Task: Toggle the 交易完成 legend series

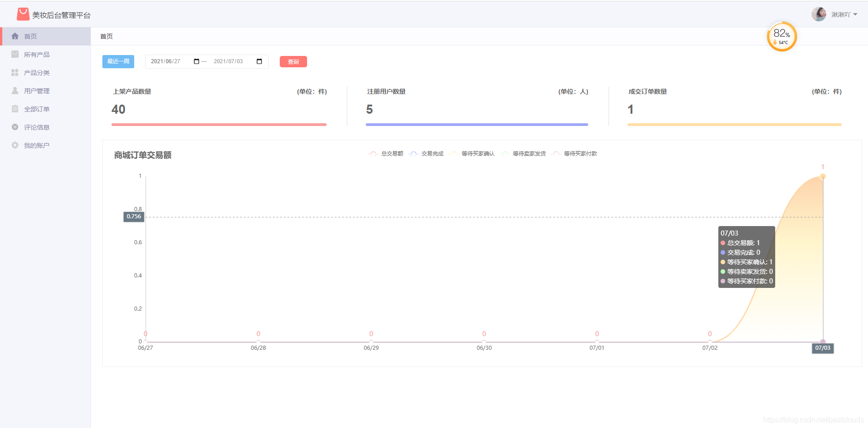Action: 426,154
